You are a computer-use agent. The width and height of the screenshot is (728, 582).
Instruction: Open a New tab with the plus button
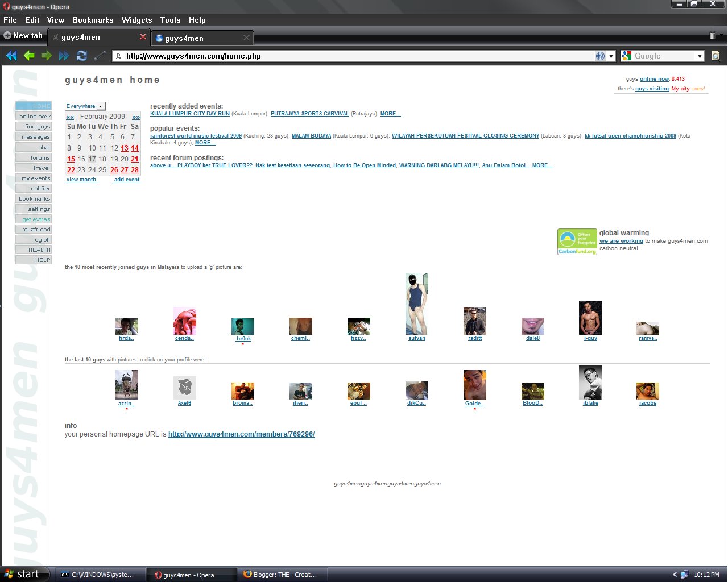pyautogui.click(x=23, y=35)
